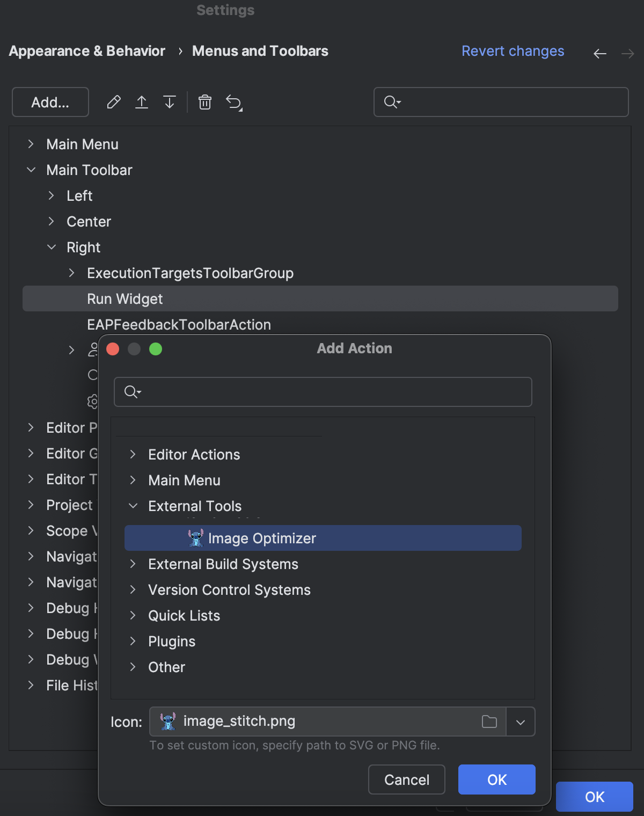Click the Stitch icon beside Image Optimizer
This screenshot has width=644, height=816.
[x=196, y=538]
